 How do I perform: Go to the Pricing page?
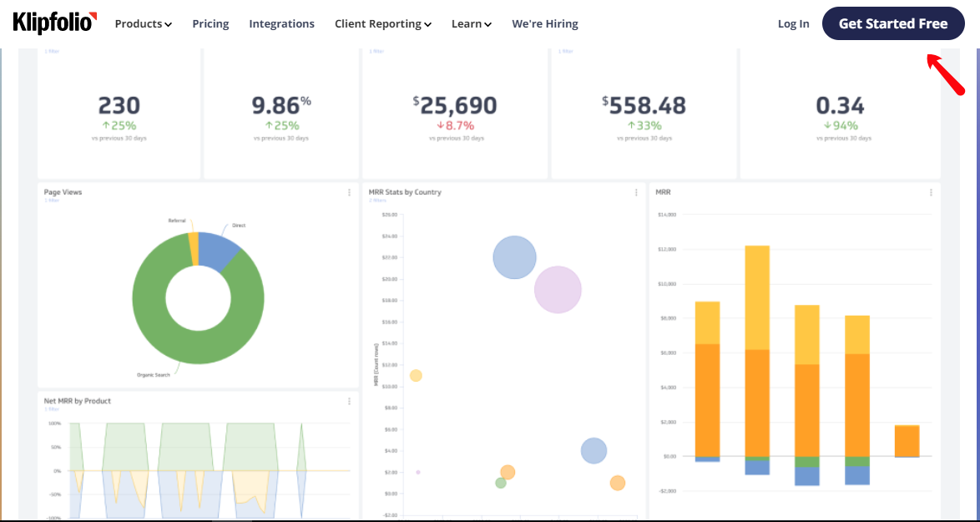pyautogui.click(x=210, y=24)
